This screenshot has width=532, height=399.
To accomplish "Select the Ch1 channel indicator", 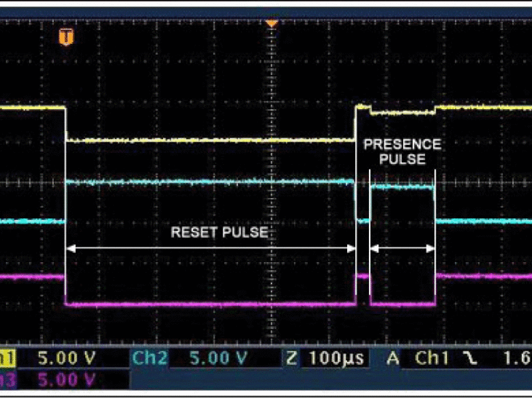I will pos(8,358).
